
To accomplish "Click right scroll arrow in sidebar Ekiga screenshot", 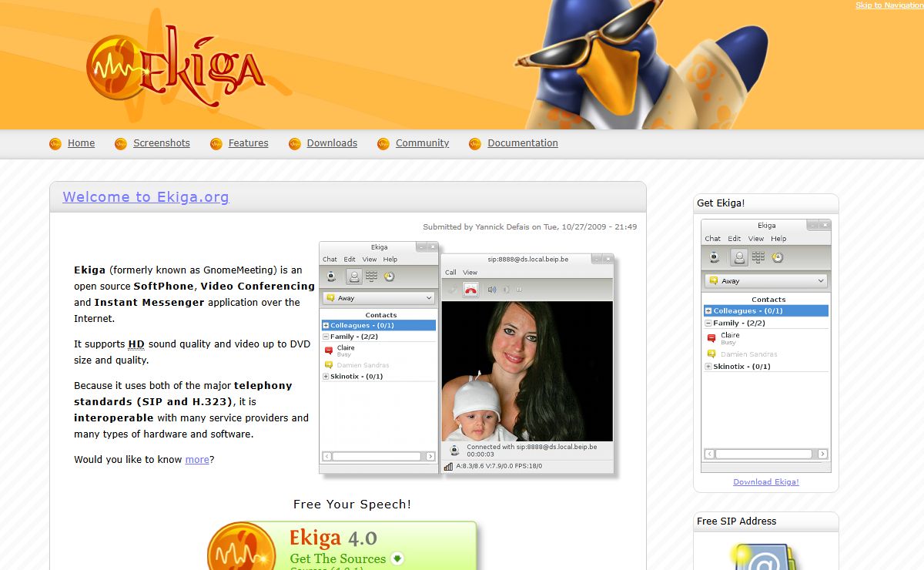I will coord(822,454).
